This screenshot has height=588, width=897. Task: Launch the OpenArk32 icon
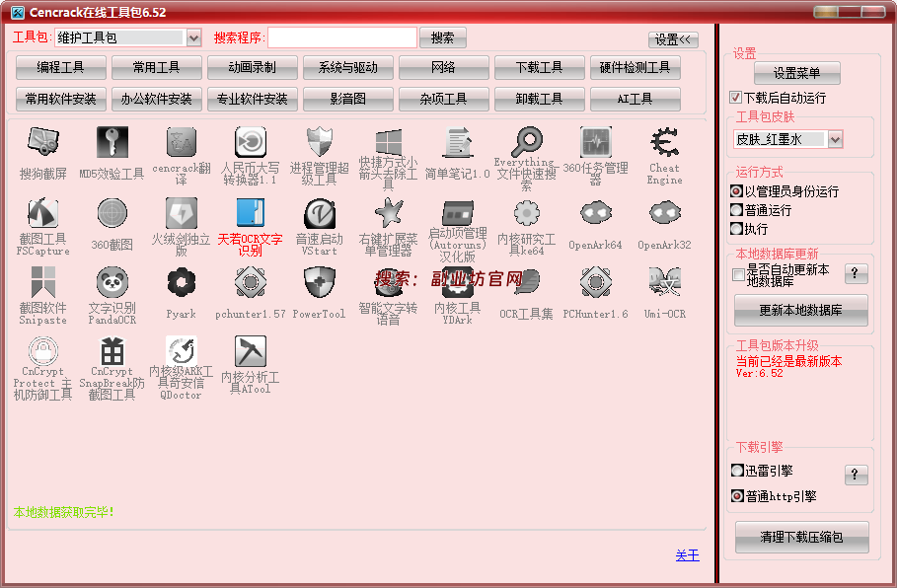coord(665,213)
